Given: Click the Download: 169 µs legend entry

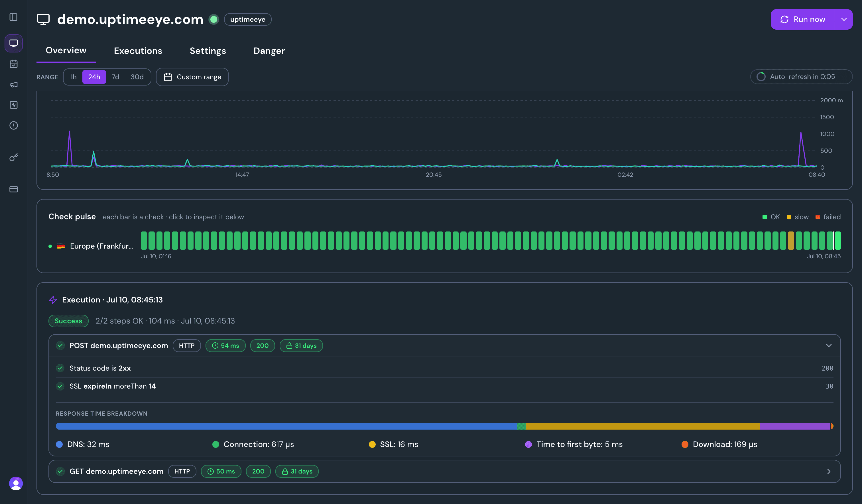Looking at the screenshot, I should (719, 444).
